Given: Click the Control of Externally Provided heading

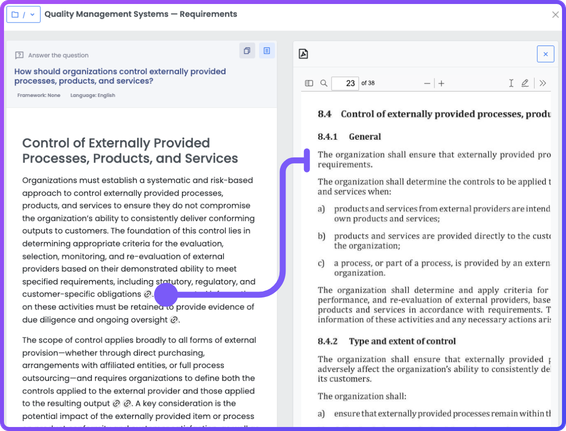Looking at the screenshot, I should coord(130,151).
